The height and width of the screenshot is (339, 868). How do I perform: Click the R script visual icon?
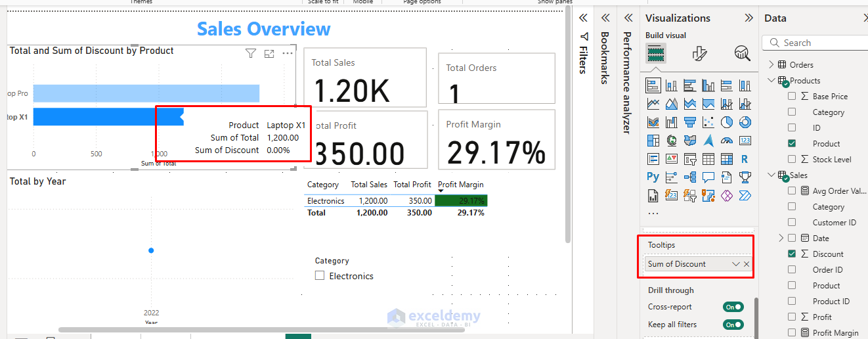coord(745,159)
